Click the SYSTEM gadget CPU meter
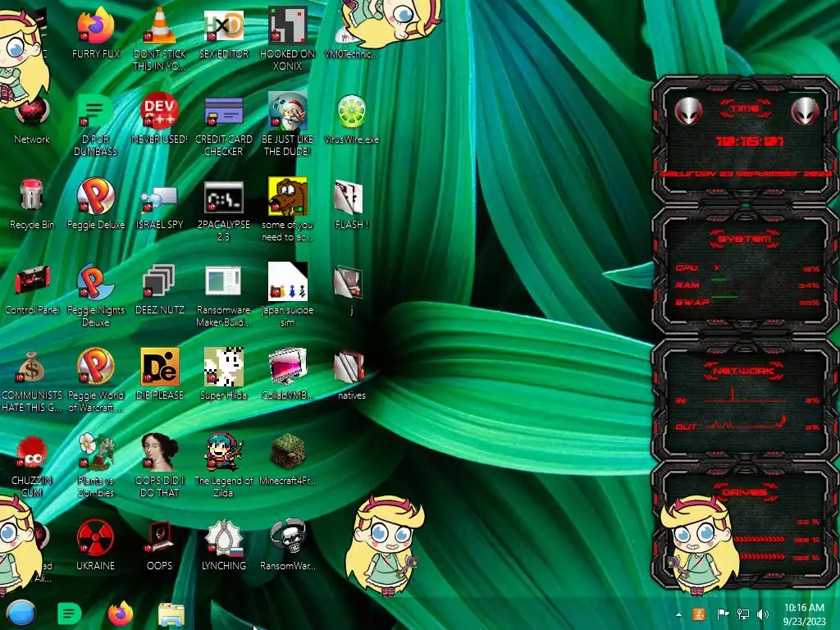This screenshot has height=630, width=840. point(747,268)
